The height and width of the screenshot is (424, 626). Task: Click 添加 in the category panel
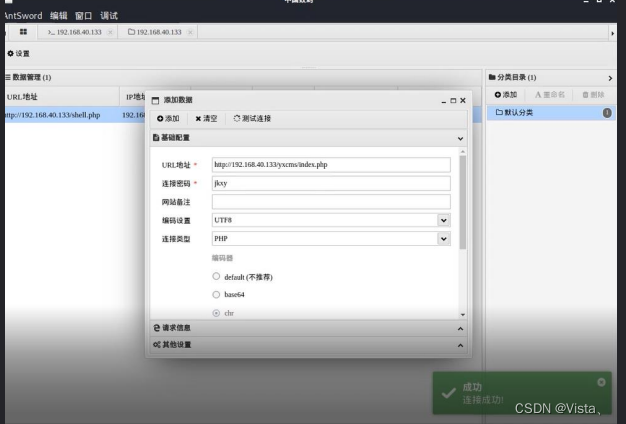point(505,95)
